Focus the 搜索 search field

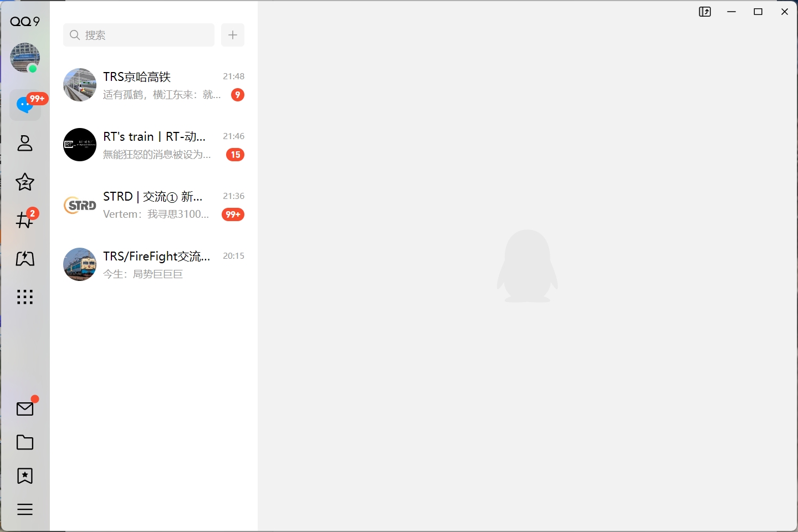click(139, 35)
